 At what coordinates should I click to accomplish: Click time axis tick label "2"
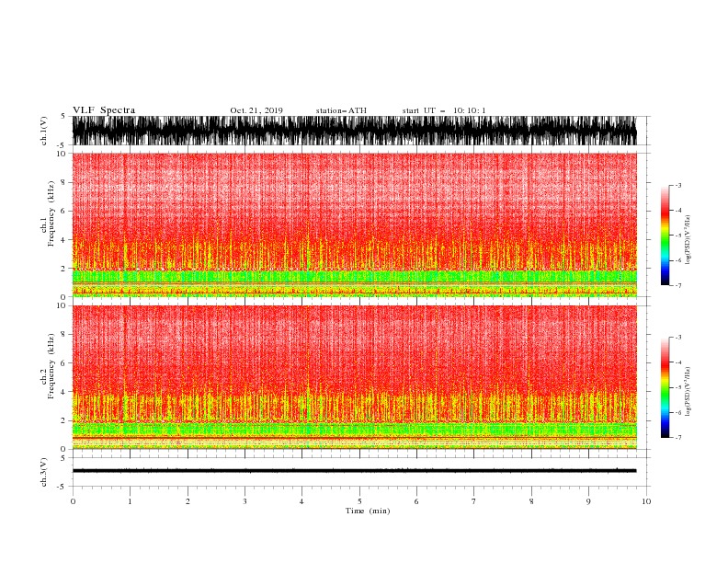tap(188, 501)
